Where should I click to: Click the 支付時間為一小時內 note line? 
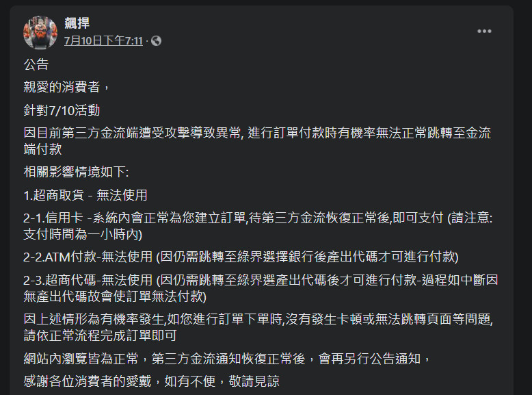tap(82, 234)
